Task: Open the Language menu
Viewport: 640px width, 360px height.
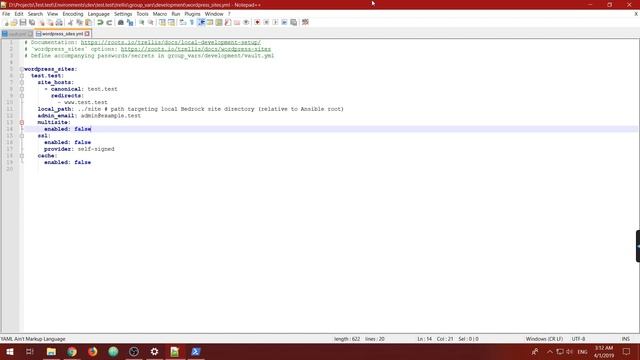Action: [98, 14]
